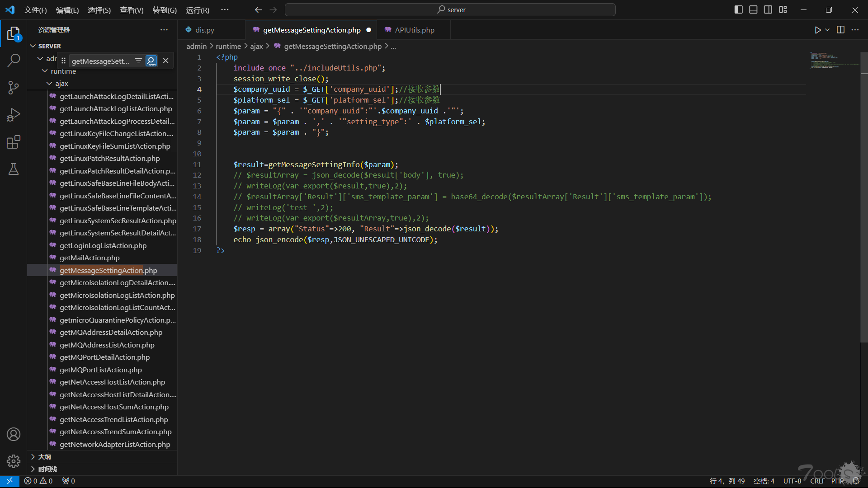The height and width of the screenshot is (488, 868).
Task: Open getMailAction.php in the explorer
Action: coord(90,258)
